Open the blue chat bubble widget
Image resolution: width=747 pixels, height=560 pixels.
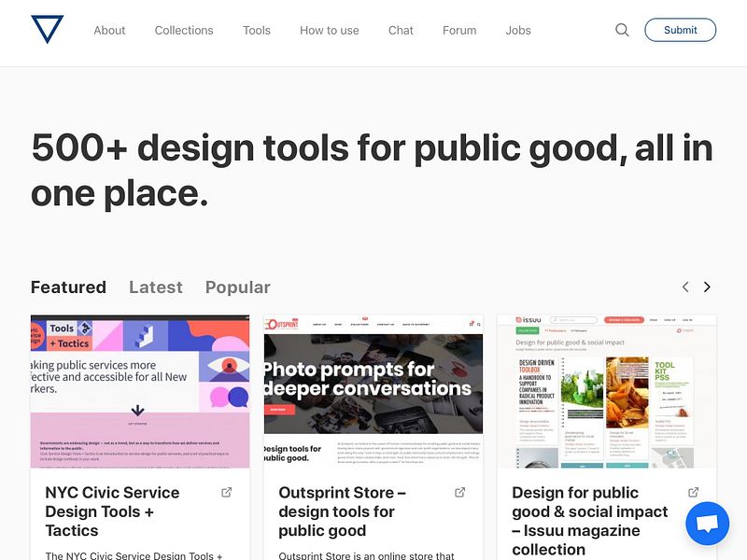(707, 524)
